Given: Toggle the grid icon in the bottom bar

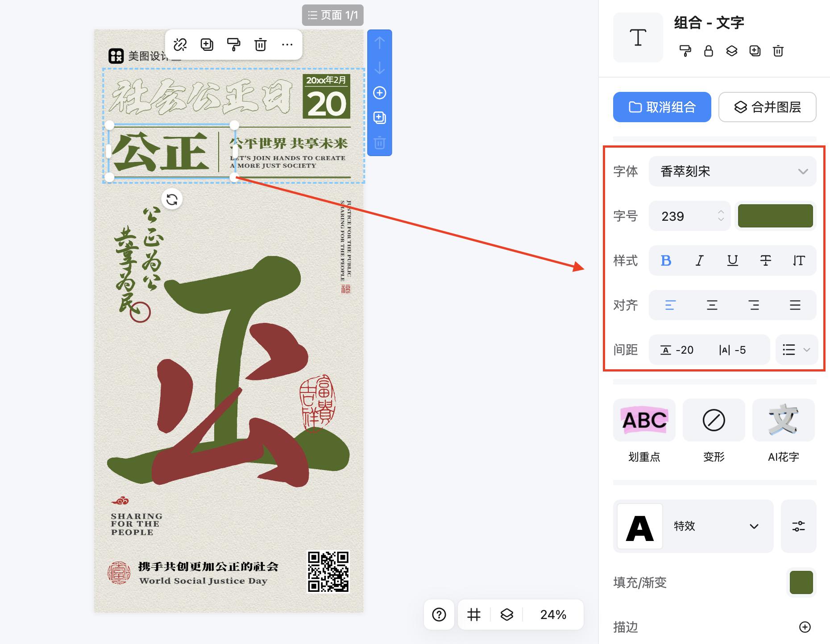Looking at the screenshot, I should (x=473, y=614).
